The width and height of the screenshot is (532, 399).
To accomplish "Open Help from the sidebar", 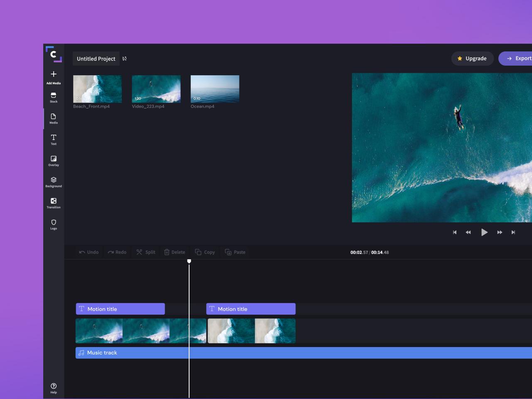I will tap(53, 388).
